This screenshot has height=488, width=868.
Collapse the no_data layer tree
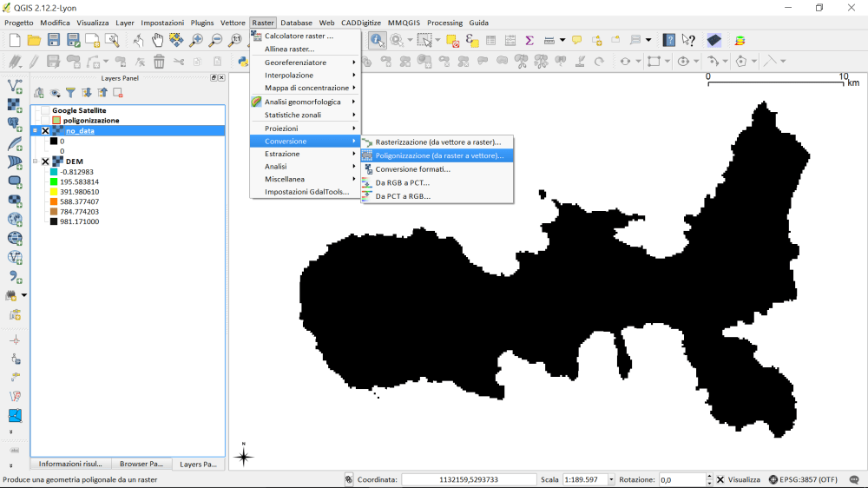(36, 131)
